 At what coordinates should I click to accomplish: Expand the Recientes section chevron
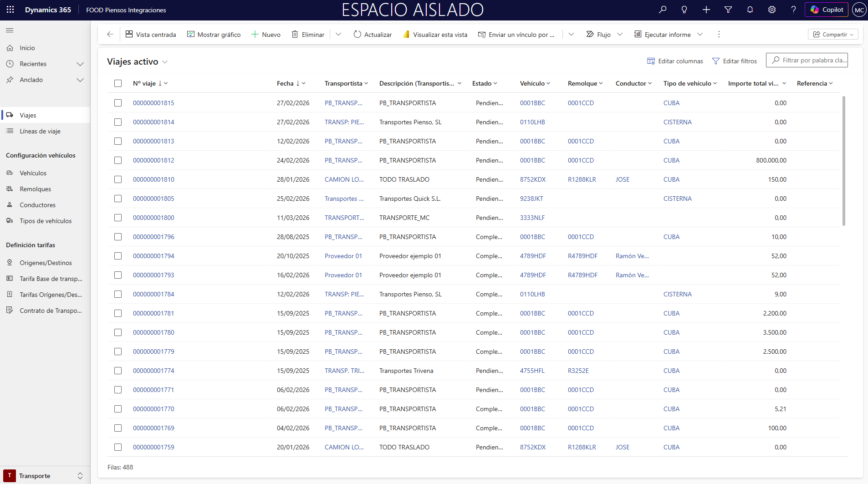[80, 64]
